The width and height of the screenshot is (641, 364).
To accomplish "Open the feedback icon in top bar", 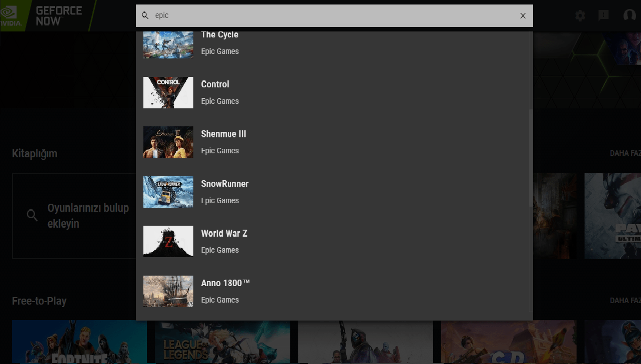I will point(604,15).
